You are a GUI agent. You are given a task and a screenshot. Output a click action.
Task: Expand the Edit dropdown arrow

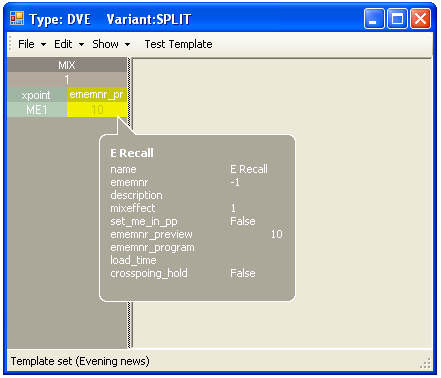click(x=81, y=44)
